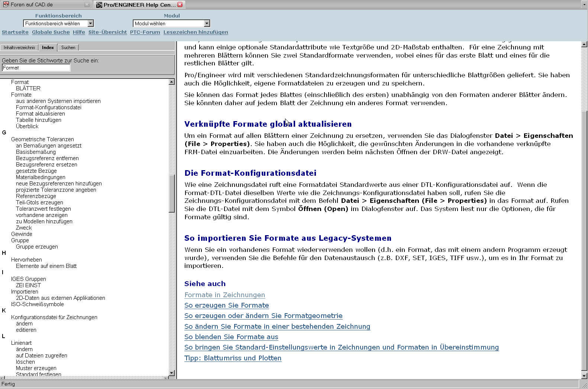
Task: Open index entry auf Dateien zugreifen
Action: tap(42, 356)
